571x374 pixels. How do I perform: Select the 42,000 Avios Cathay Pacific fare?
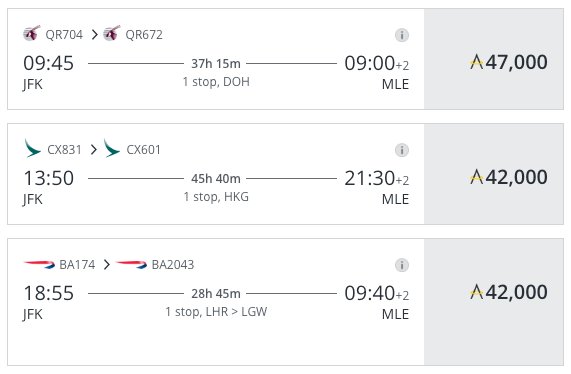(493, 174)
